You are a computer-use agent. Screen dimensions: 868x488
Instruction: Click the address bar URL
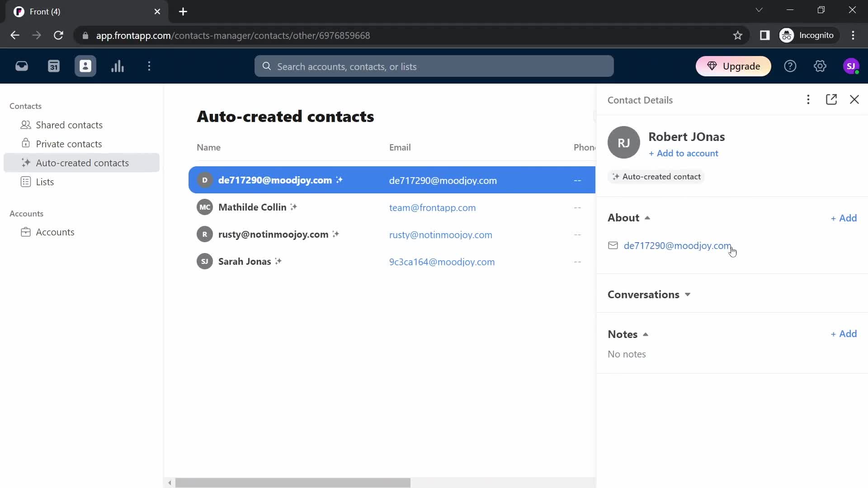233,35
